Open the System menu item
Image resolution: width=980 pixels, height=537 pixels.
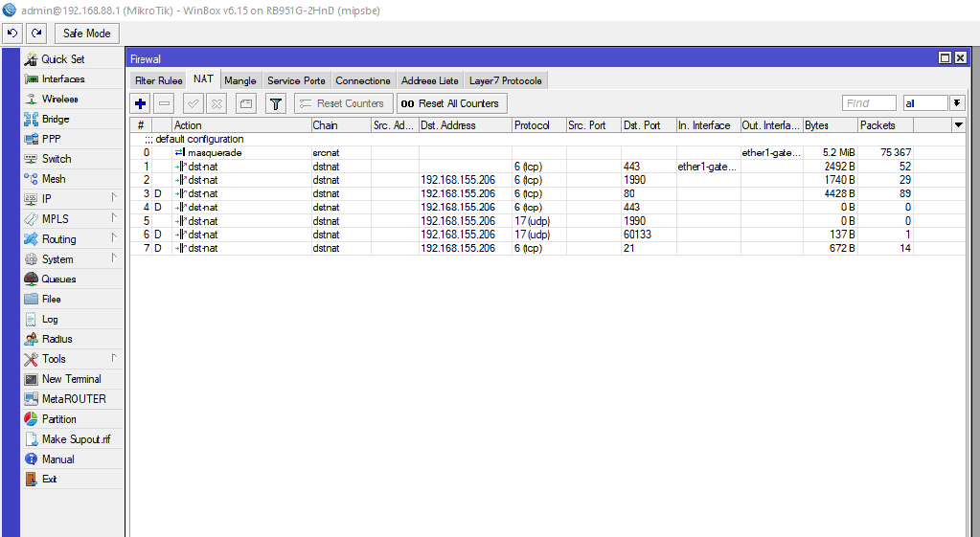pos(73,258)
